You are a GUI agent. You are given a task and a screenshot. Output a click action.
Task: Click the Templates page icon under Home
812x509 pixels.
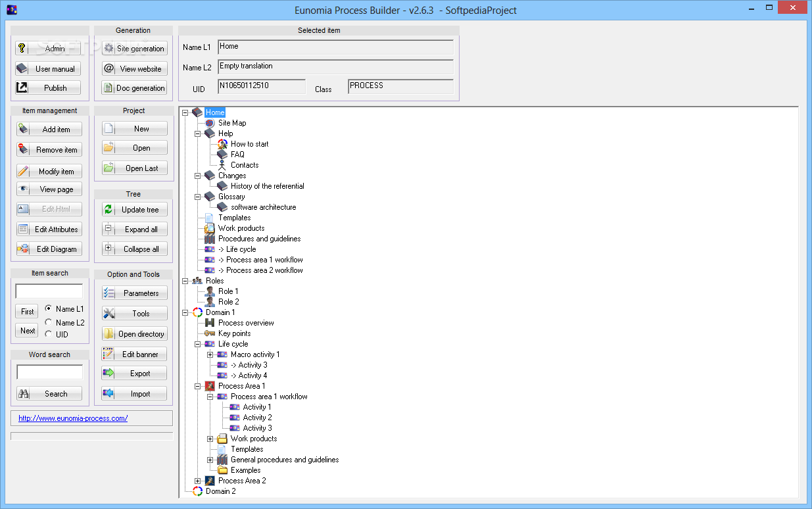click(210, 218)
